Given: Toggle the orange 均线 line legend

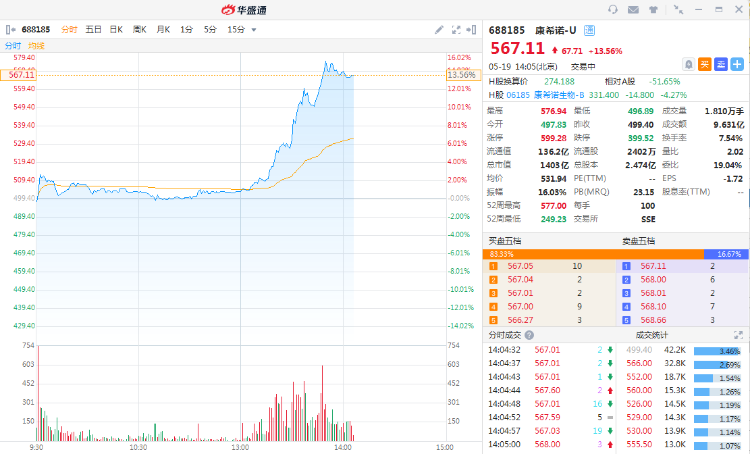Looking at the screenshot, I should coord(36,46).
